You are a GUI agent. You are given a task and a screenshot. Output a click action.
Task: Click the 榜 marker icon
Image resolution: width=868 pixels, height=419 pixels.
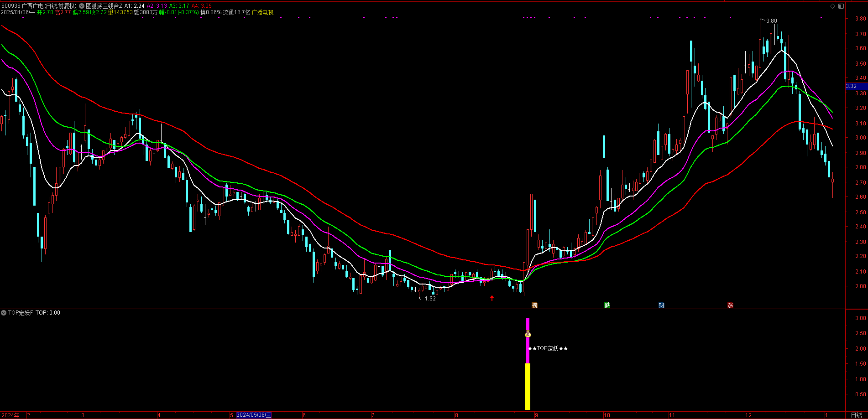[x=534, y=305]
